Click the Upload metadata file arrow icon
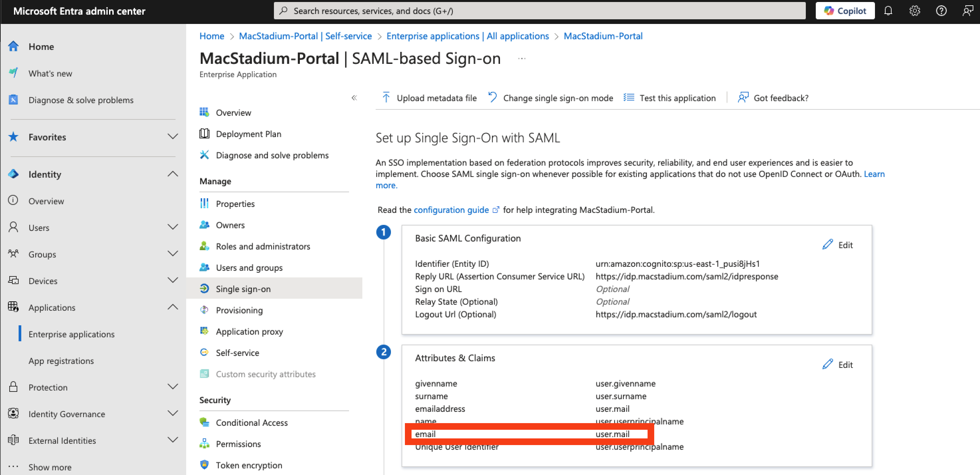Image resolution: width=980 pixels, height=475 pixels. click(x=386, y=98)
